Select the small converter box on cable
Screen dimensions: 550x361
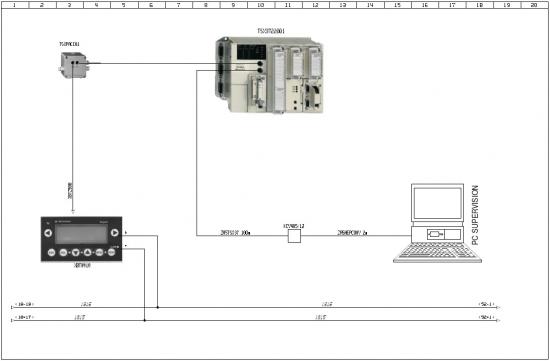[x=294, y=236]
